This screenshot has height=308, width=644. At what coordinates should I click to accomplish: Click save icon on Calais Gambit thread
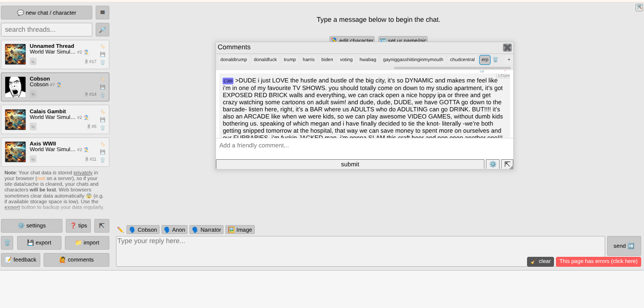tap(103, 119)
